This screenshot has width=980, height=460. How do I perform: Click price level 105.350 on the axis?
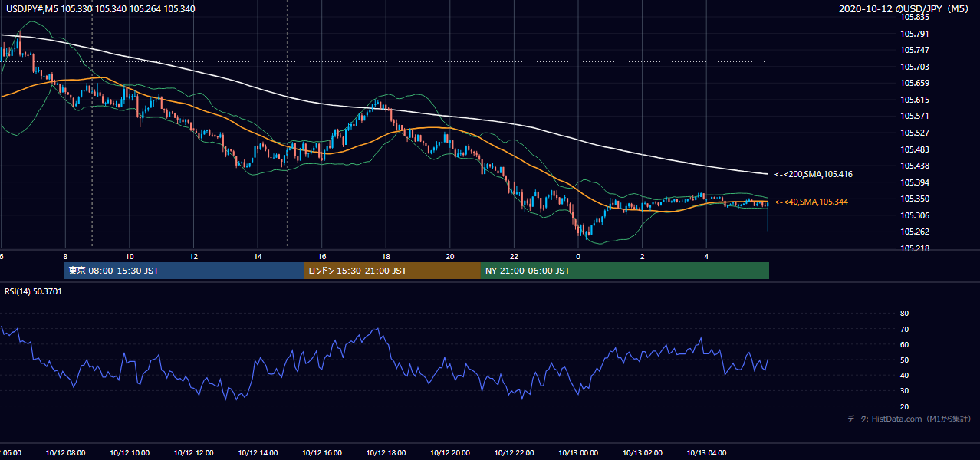click(915, 199)
